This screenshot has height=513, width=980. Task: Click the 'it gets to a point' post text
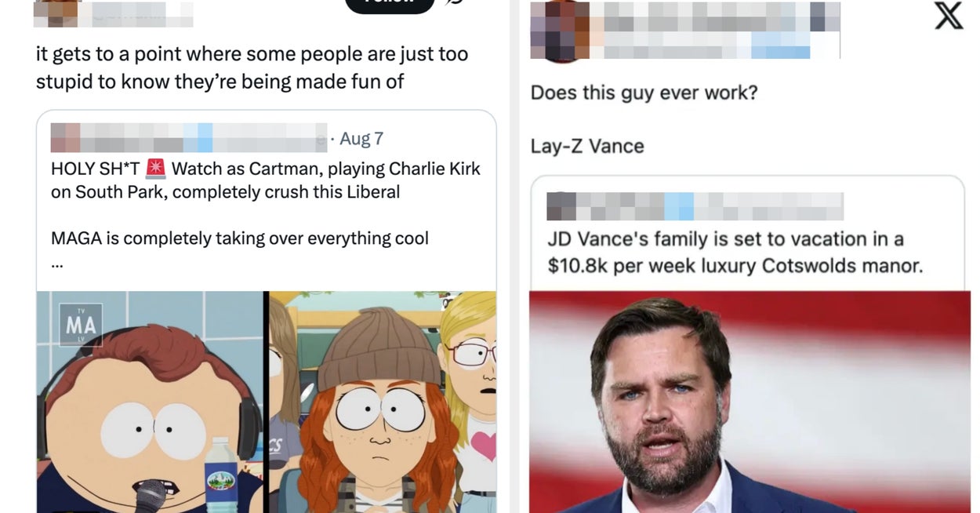coord(251,67)
